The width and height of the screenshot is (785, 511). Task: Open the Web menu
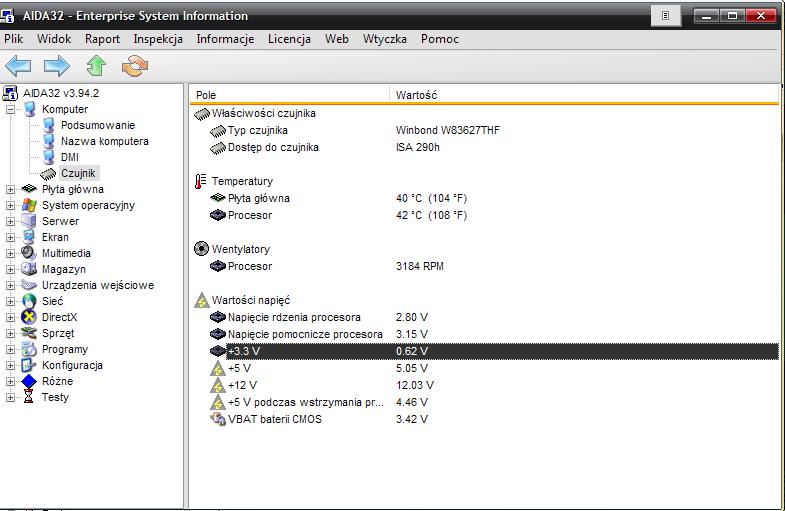click(x=336, y=39)
